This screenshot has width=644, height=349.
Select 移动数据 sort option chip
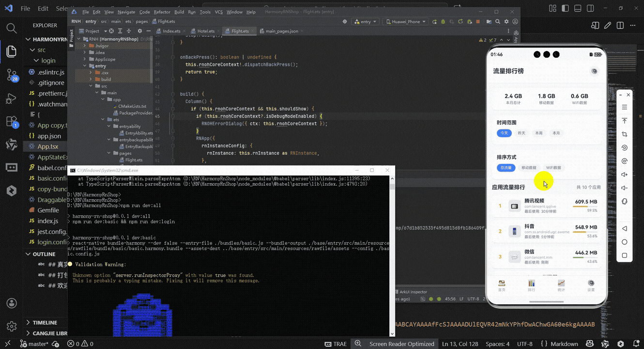529,168
